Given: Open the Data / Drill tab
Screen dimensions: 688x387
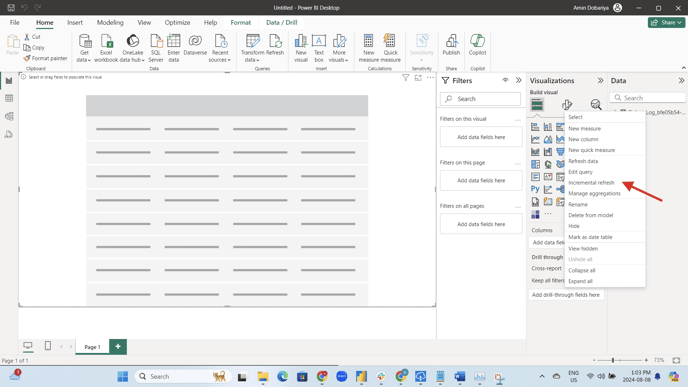Looking at the screenshot, I should pos(281,22).
